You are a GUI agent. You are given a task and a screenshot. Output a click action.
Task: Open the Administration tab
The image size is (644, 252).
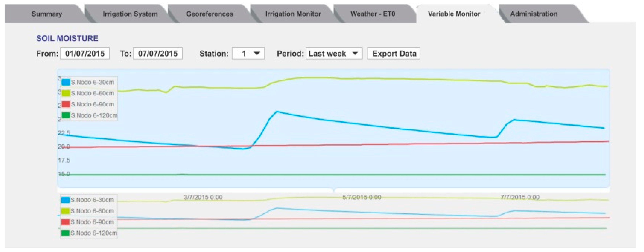(534, 14)
